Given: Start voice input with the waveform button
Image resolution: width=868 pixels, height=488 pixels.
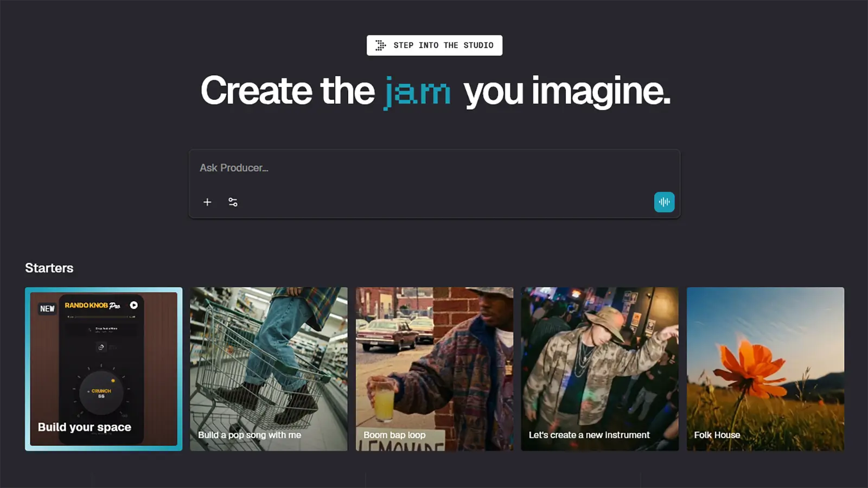Looking at the screenshot, I should click(664, 202).
